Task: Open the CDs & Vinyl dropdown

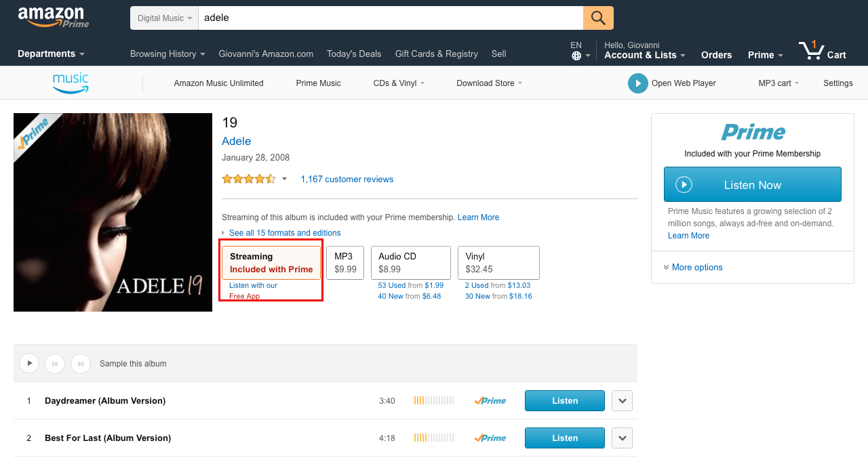Action: pyautogui.click(x=399, y=83)
